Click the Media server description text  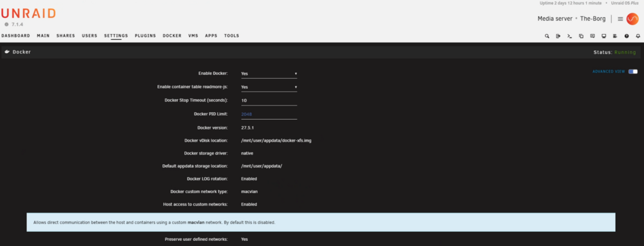click(x=555, y=19)
